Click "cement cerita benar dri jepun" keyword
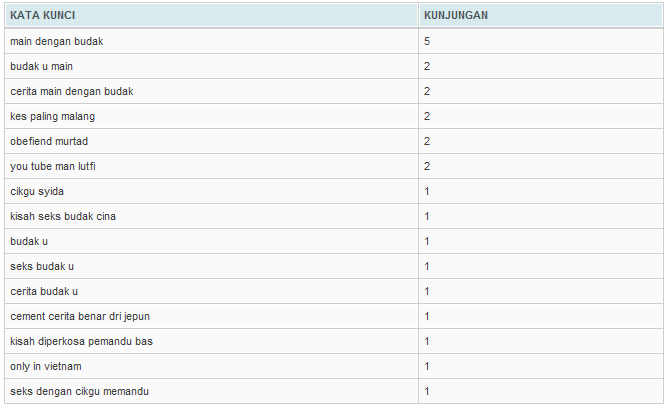This screenshot has width=669, height=408. coord(80,316)
